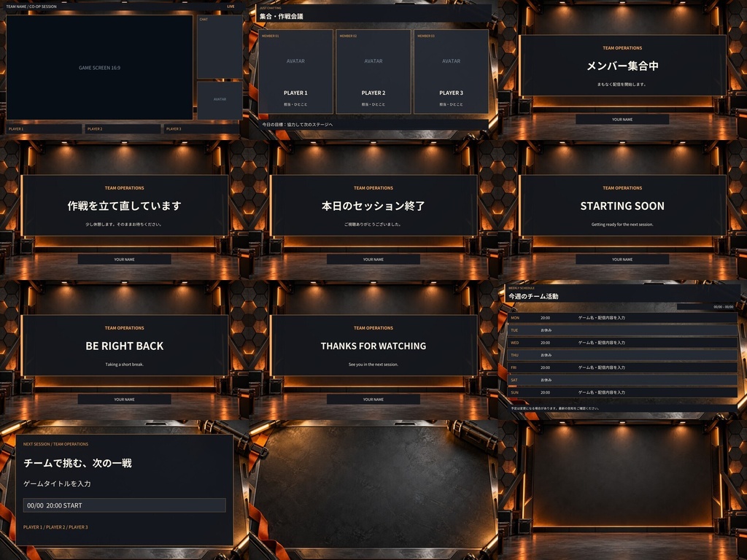Click the "集合・作戦会議" heading
Viewport: 747px width, 560px height.
(281, 16)
